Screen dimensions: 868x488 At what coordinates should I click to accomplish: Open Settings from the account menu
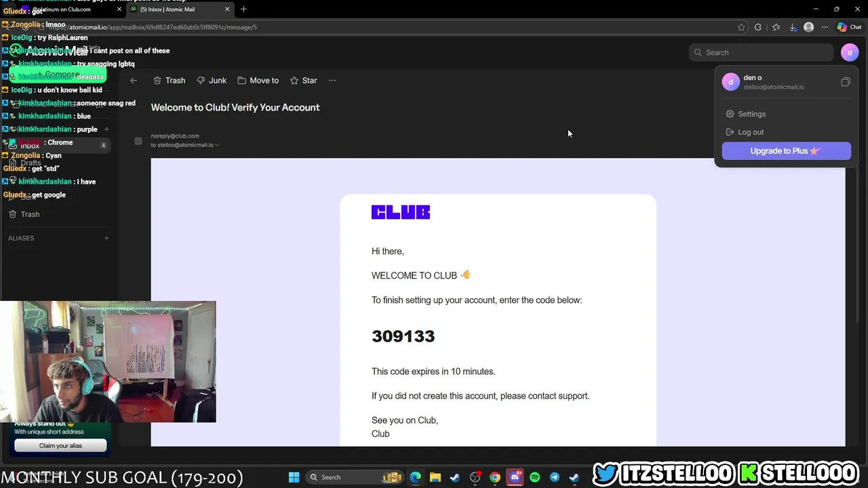745,114
